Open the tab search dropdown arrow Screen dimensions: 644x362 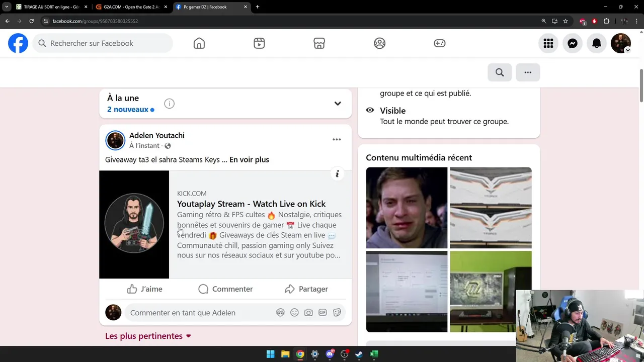(6, 7)
